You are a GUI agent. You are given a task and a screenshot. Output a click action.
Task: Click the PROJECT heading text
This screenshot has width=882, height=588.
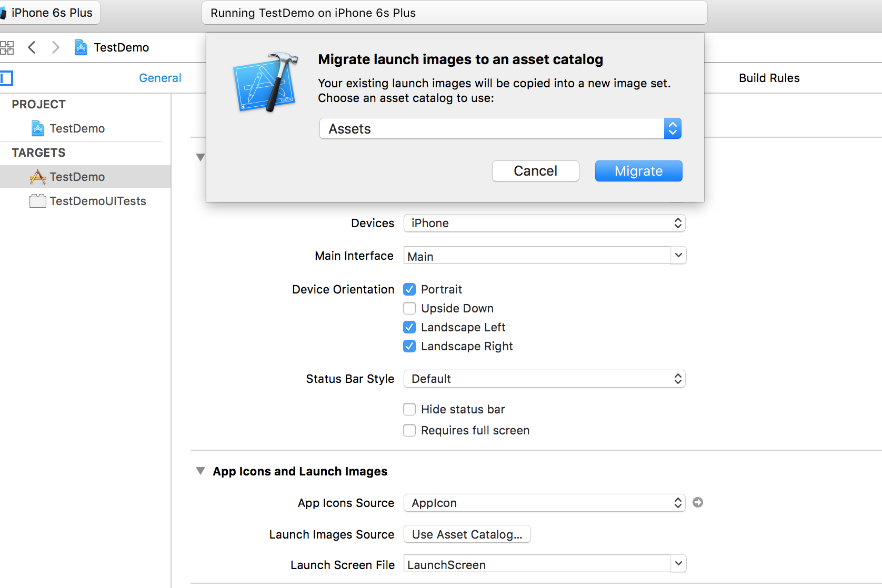point(39,104)
